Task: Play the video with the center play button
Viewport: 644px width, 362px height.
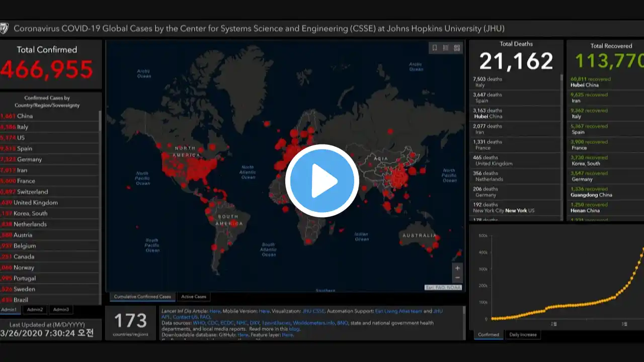Action: click(322, 181)
